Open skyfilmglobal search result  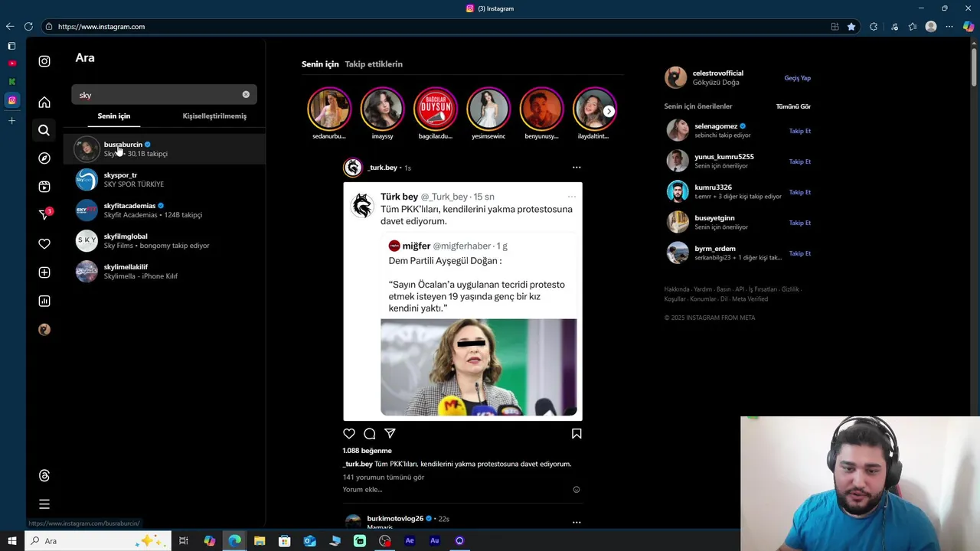pyautogui.click(x=165, y=240)
